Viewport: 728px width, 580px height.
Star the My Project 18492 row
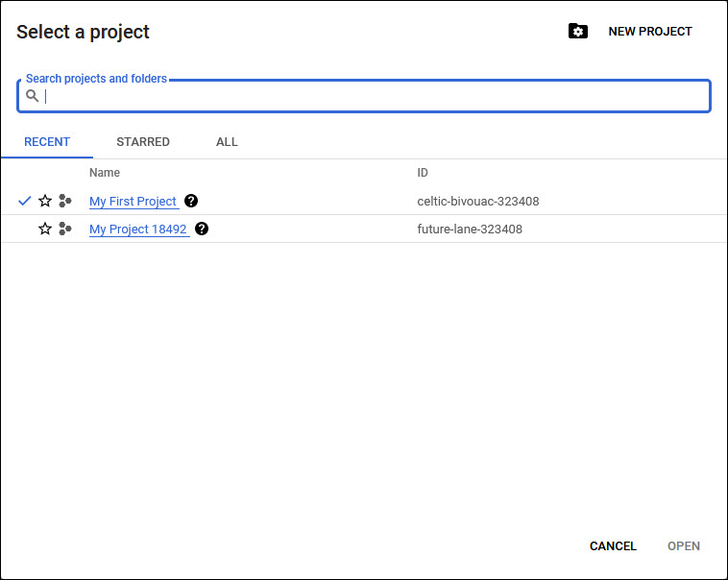[45, 230]
